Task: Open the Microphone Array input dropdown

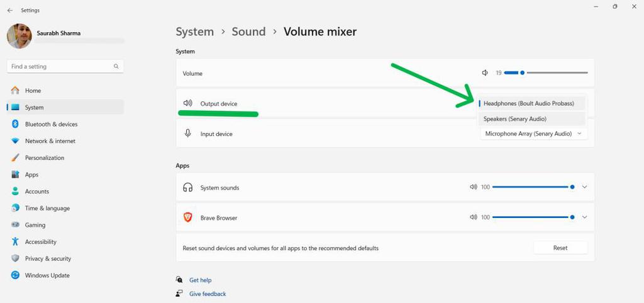Action: pos(533,134)
